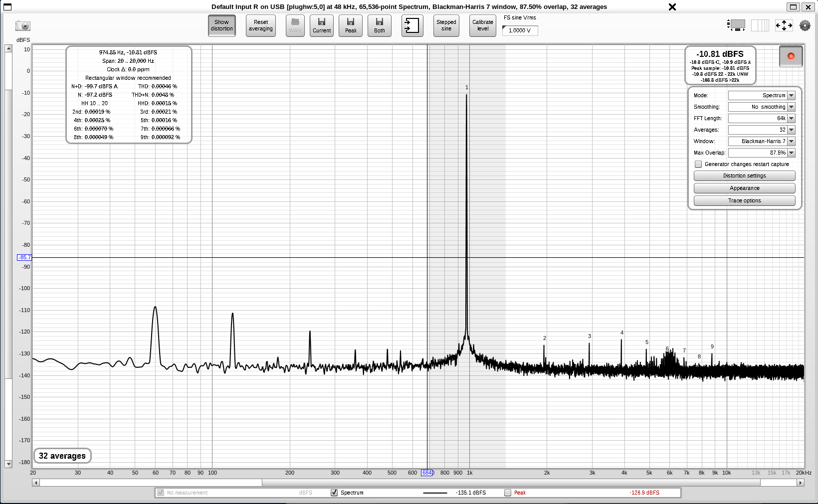Open the Max Overlap dropdown

pyautogui.click(x=762, y=153)
